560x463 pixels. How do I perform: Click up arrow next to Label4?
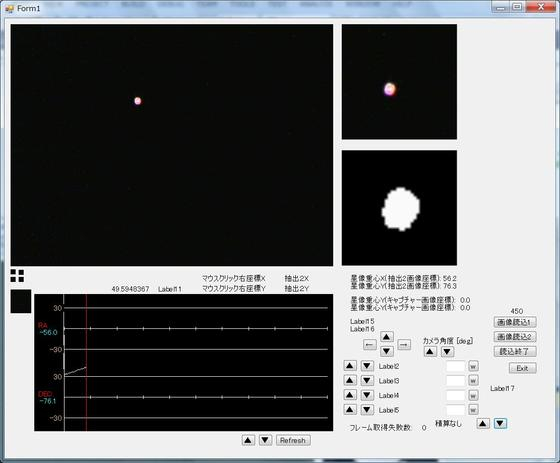pyautogui.click(x=350, y=395)
